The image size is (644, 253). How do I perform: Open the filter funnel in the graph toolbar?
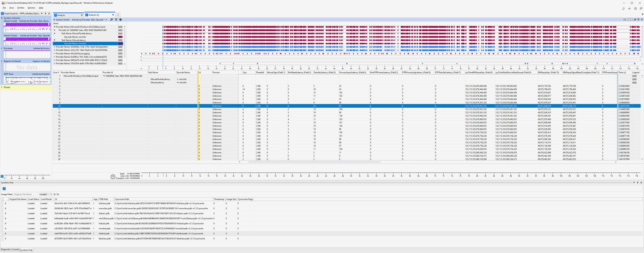pyautogui.click(x=116, y=20)
